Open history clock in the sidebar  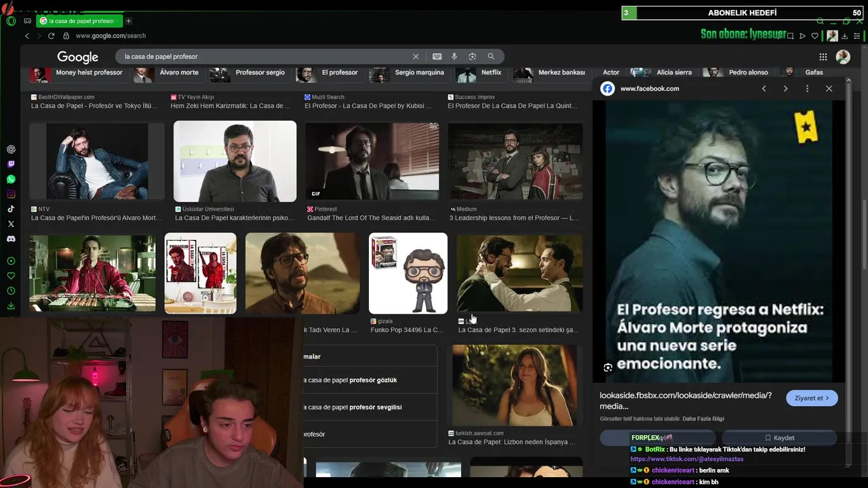[x=11, y=291]
